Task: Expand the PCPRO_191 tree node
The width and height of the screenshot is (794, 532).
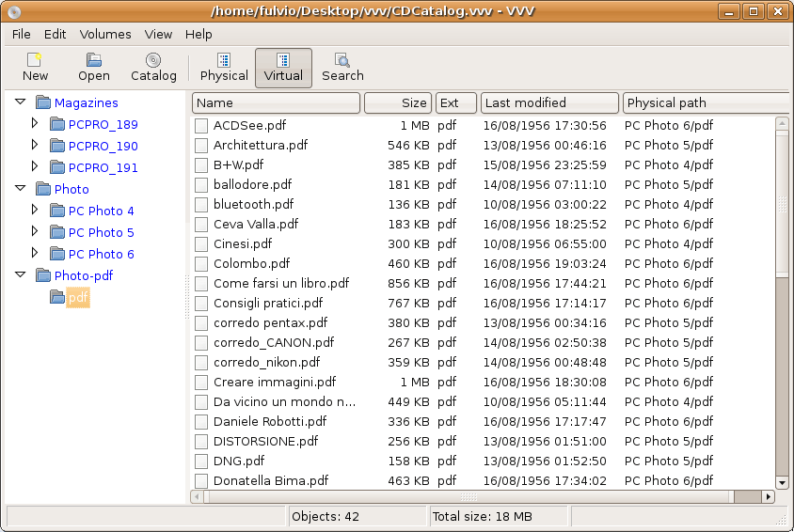Action: (35, 165)
